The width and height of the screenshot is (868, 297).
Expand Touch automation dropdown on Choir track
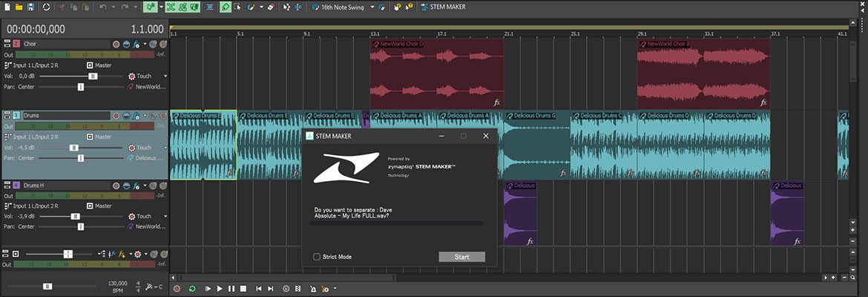[165, 76]
